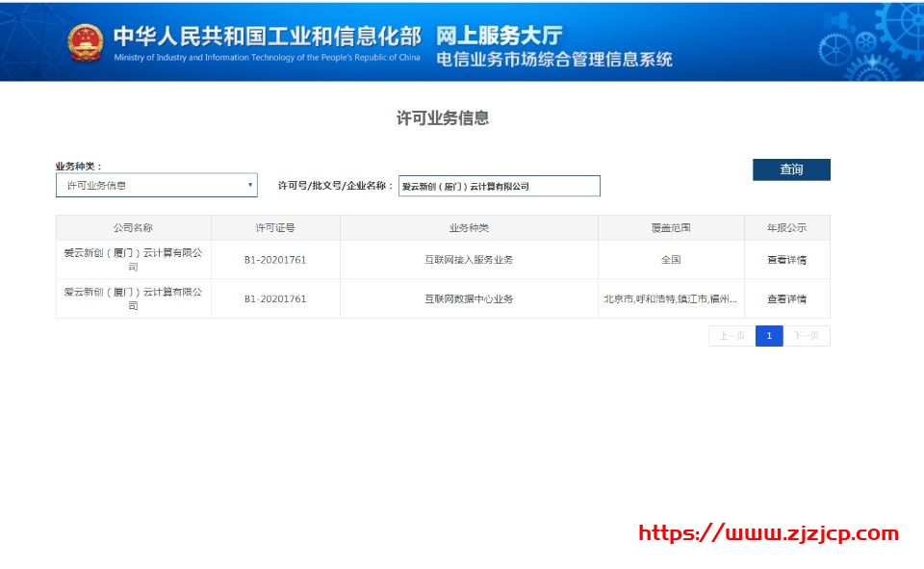Click the 业务种类 column header
This screenshot has width=924, height=569.
tap(469, 227)
